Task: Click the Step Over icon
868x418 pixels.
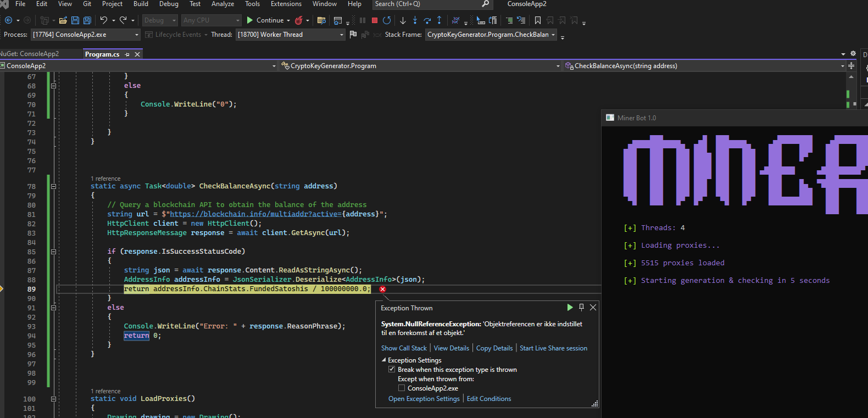Action: [427, 20]
